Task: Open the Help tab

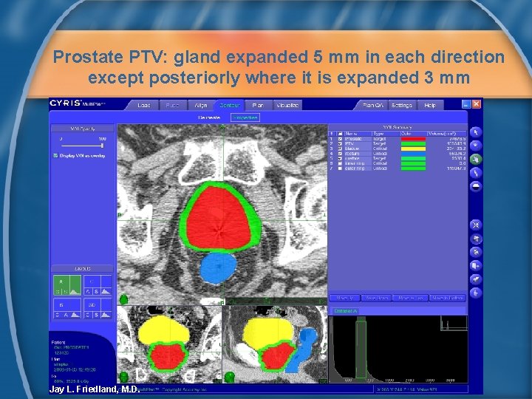Action: point(430,105)
